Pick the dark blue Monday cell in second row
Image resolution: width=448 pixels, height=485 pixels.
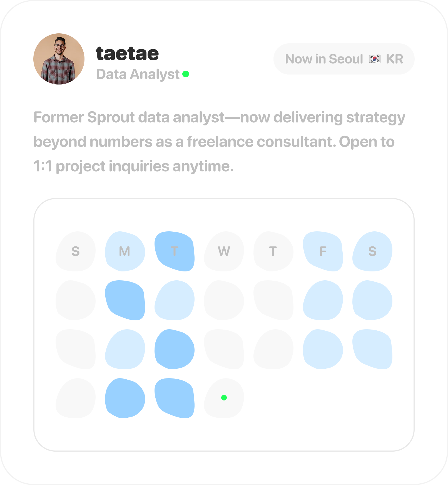pos(125,300)
